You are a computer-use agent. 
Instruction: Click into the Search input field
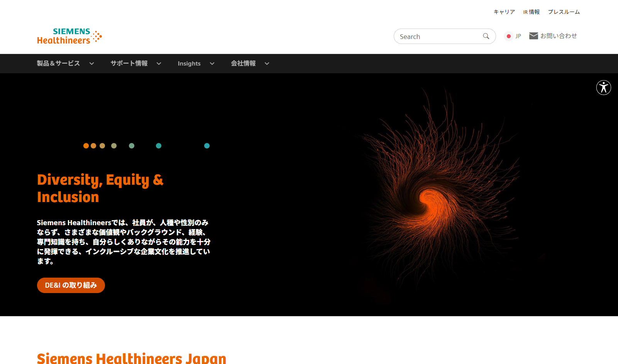pos(438,37)
